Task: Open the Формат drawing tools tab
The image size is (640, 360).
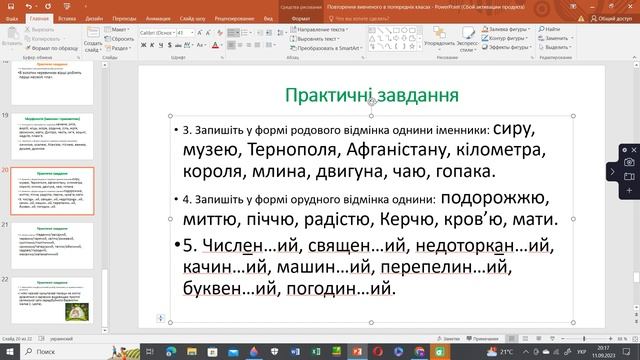Action: coord(301,18)
